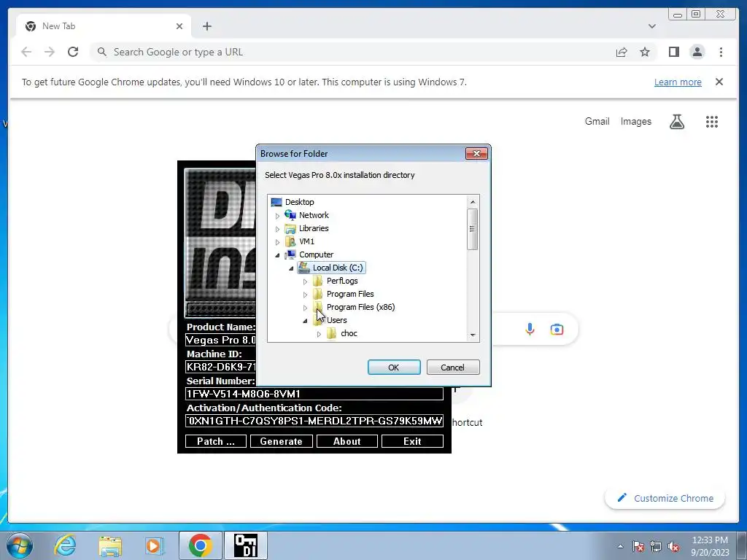The width and height of the screenshot is (747, 560).
Task: Reload the page in Chrome
Action: [73, 52]
